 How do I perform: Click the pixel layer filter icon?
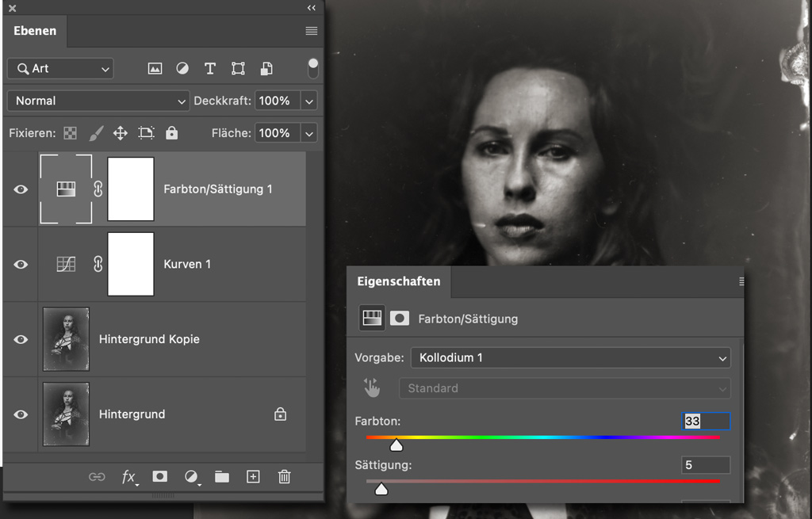click(155, 69)
